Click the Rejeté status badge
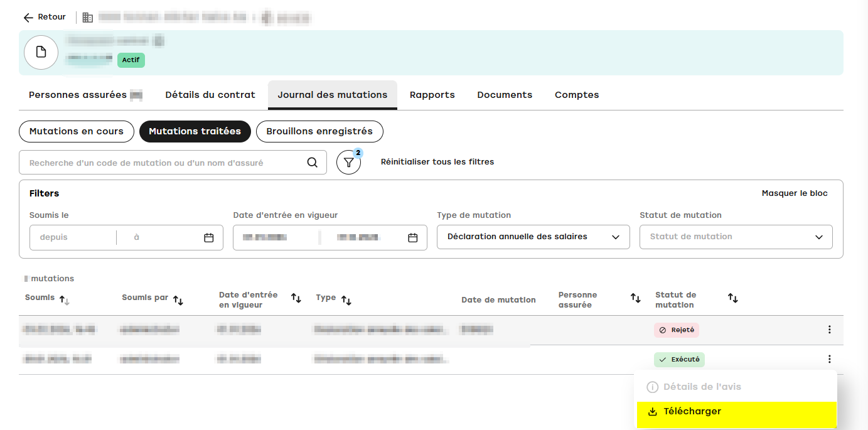 677,330
